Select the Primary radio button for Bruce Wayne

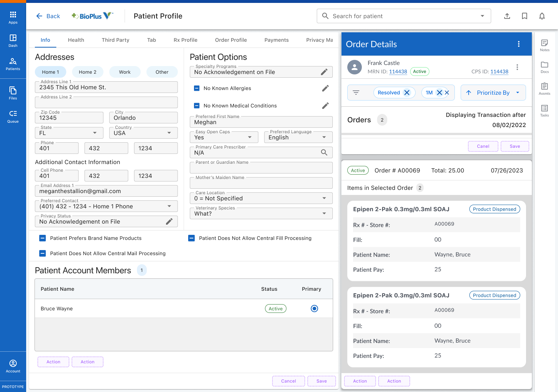pyautogui.click(x=314, y=308)
